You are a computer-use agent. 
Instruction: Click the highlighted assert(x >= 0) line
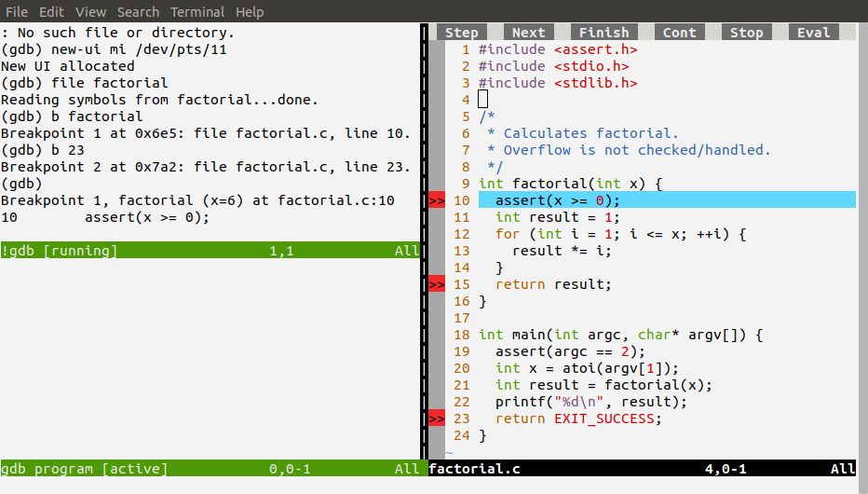(x=667, y=199)
